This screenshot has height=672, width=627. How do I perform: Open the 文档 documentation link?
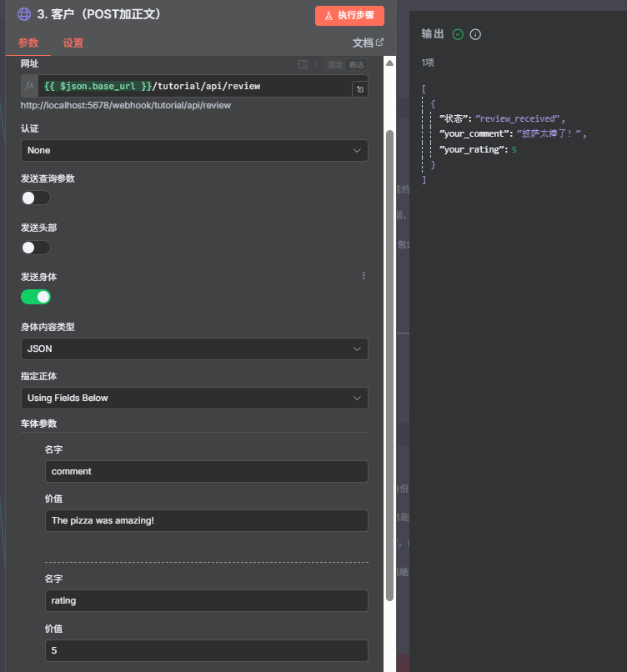click(368, 43)
